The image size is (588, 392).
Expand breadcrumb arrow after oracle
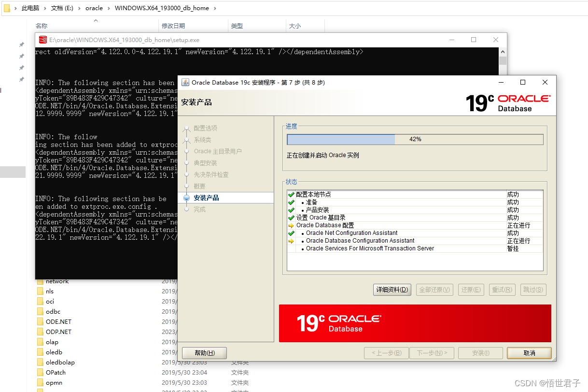pos(109,8)
